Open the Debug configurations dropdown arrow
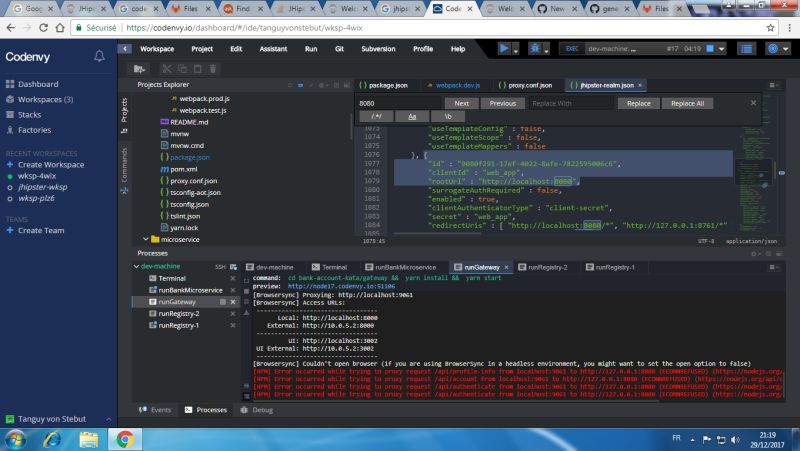The image size is (800, 451). click(x=546, y=50)
